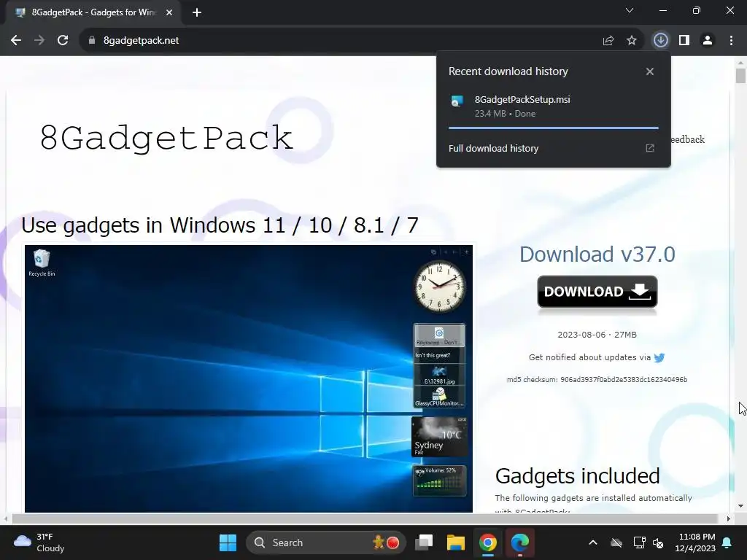Screen dimensions: 747x560
Task: Click the vertical scrollbar thumb
Action: (x=740, y=75)
